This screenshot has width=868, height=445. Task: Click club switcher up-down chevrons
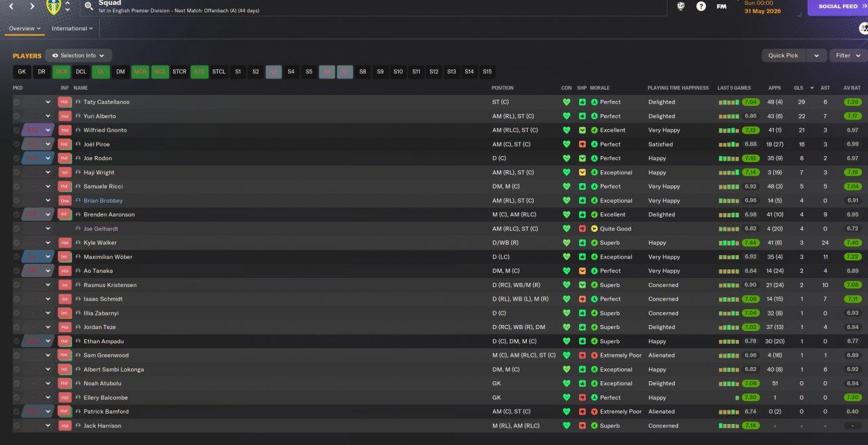pos(67,7)
